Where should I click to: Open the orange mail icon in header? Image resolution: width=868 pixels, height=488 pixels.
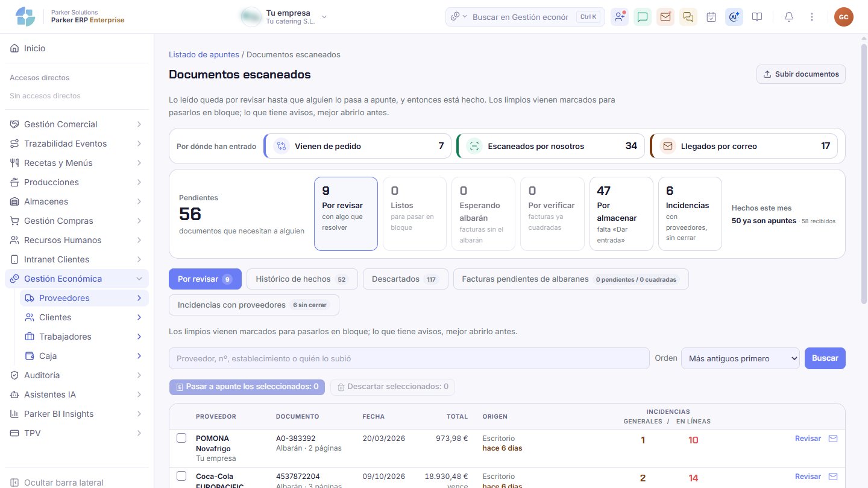point(665,17)
